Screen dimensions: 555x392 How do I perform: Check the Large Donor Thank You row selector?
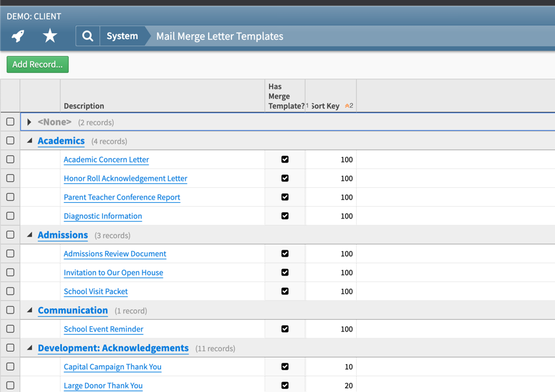coord(10,385)
